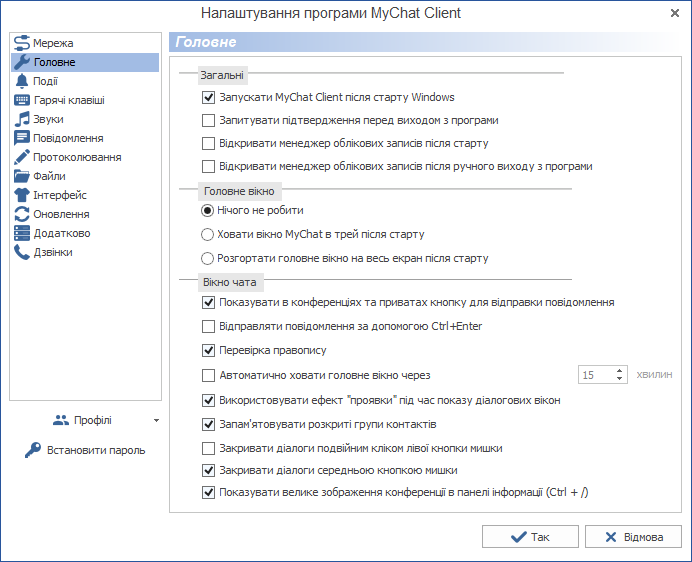Increase the auto-hide minutes with up arrow
Image resolution: width=692 pixels, height=562 pixels.
click(620, 371)
